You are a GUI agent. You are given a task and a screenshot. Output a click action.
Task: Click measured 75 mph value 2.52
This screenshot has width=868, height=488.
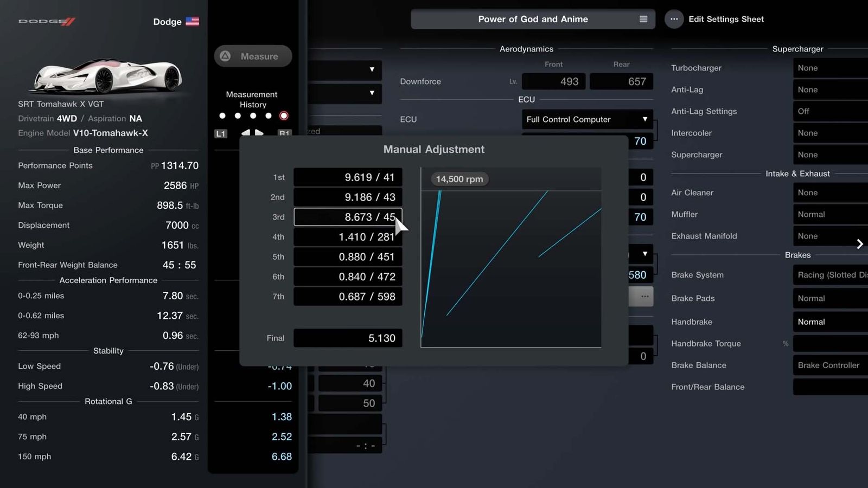pyautogui.click(x=282, y=436)
